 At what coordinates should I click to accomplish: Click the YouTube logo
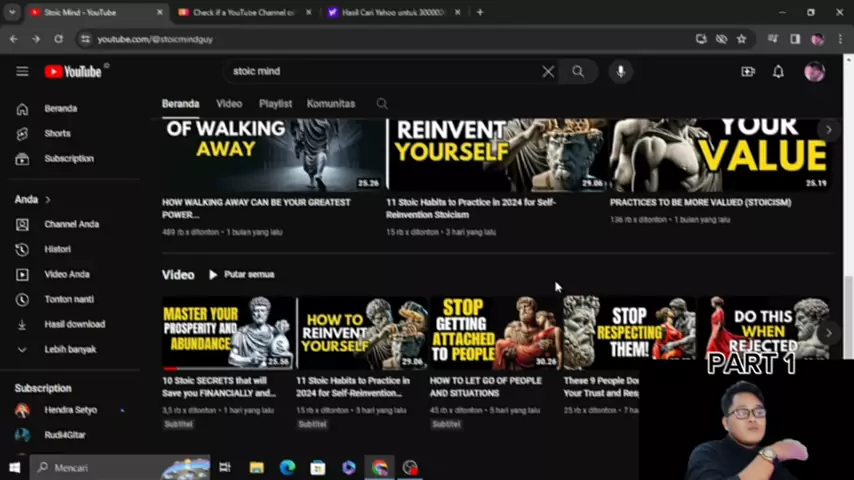pos(73,71)
